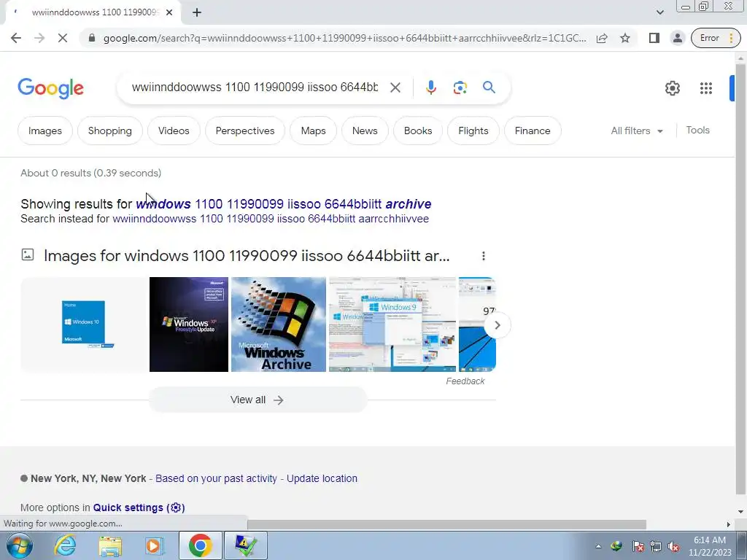Open the Google apps grid
Screen dimensions: 747x560
coord(706,88)
